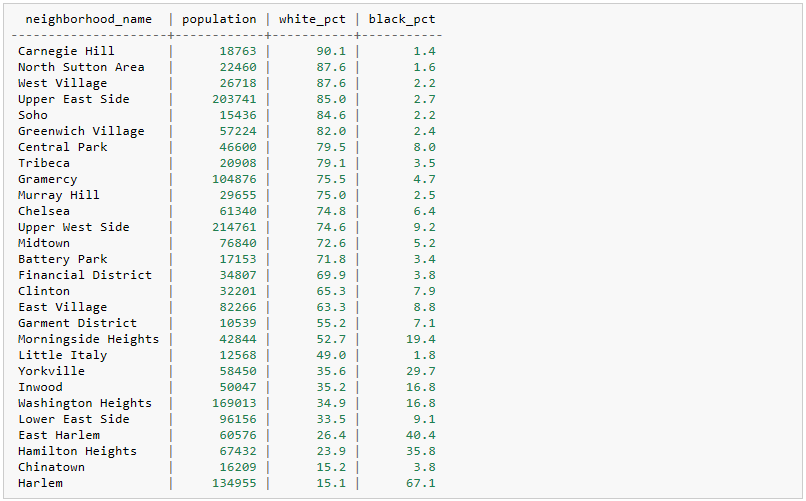806x501 pixels.
Task: Select the black_pct column header
Action: click(x=402, y=20)
